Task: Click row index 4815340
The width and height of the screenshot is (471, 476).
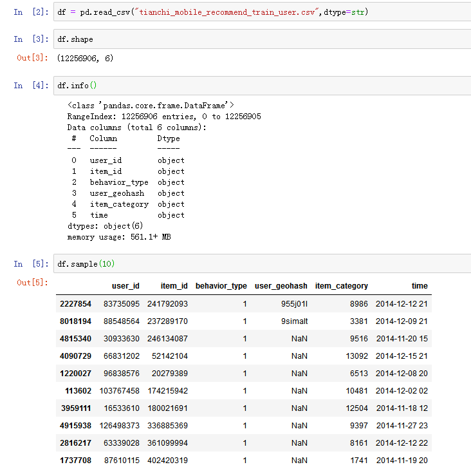Action: 75,339
